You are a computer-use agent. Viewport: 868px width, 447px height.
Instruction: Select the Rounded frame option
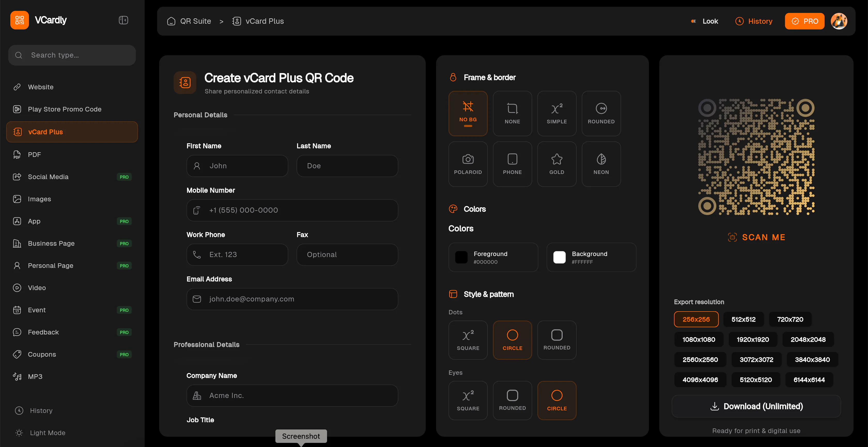pyautogui.click(x=601, y=114)
